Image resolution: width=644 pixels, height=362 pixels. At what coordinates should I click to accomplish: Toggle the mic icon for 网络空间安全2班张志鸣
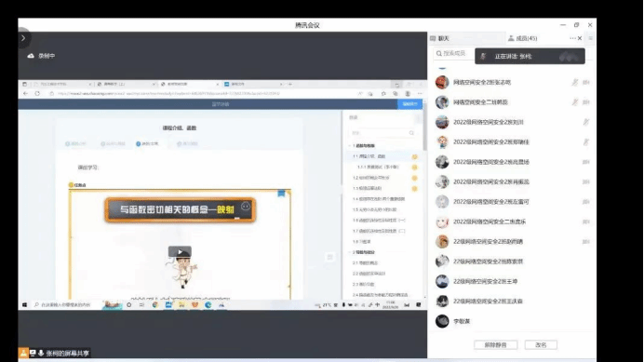[x=574, y=82]
